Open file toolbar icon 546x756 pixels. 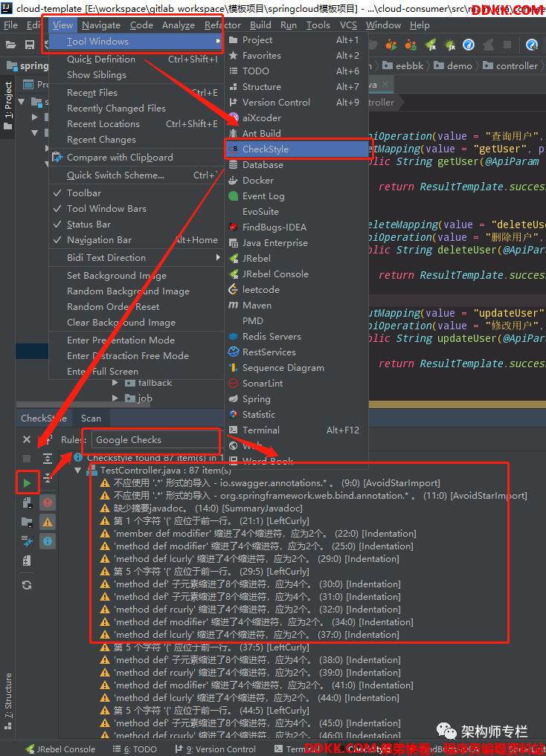click(x=10, y=45)
